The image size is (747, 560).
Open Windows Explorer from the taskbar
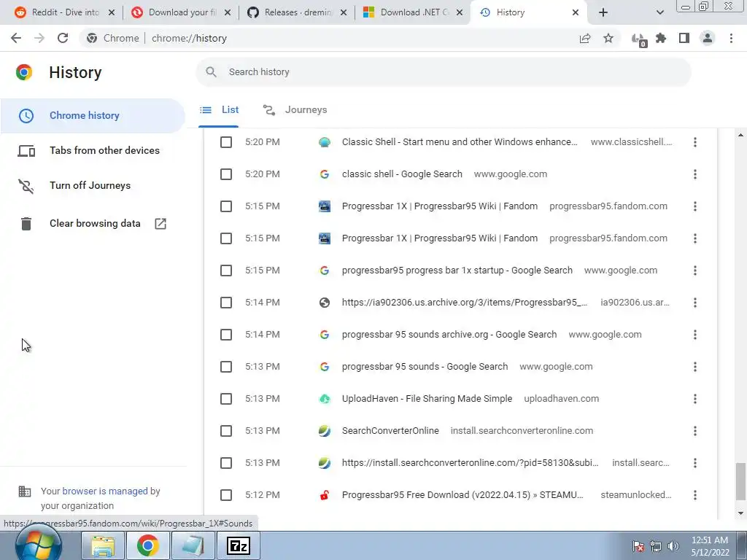103,545
